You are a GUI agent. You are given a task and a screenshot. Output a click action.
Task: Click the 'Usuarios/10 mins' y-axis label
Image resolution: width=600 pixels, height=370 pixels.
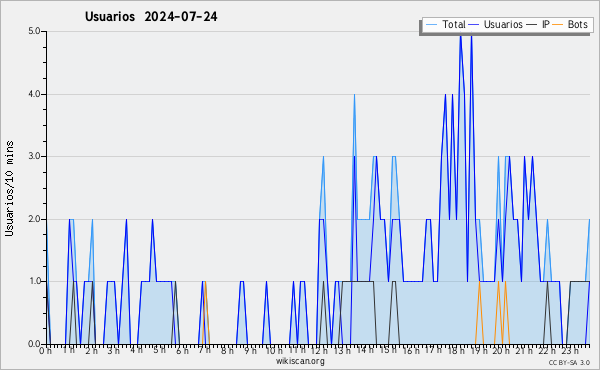coord(9,189)
